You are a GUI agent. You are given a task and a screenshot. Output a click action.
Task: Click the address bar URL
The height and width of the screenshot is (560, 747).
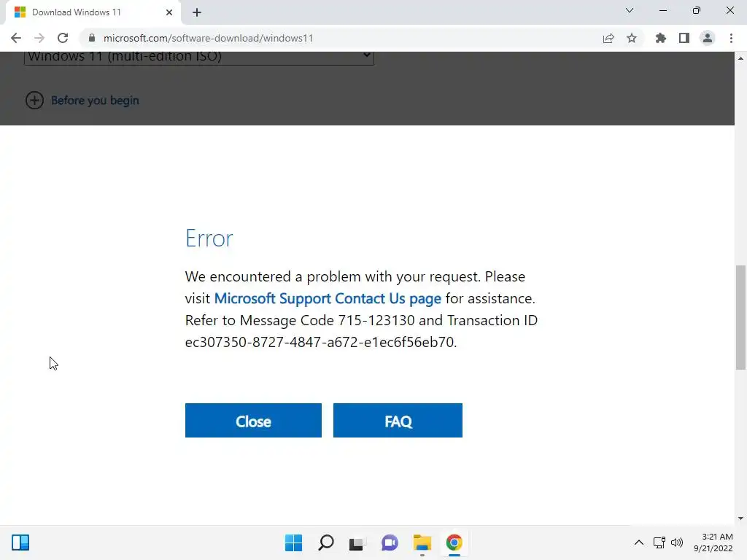(208, 38)
